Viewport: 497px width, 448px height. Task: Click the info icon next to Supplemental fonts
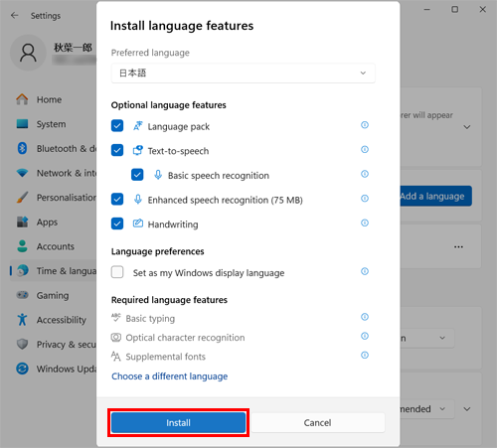point(365,356)
